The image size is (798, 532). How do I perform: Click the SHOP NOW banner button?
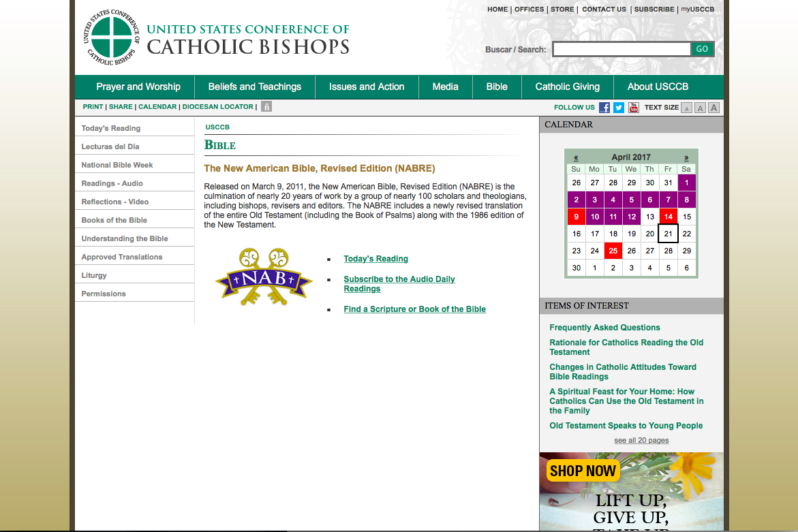(x=583, y=471)
